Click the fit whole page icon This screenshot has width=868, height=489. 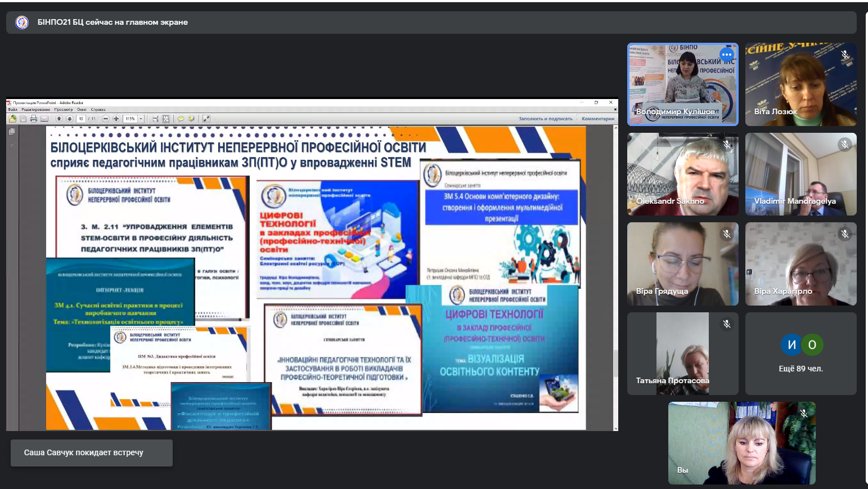pyautogui.click(x=166, y=119)
